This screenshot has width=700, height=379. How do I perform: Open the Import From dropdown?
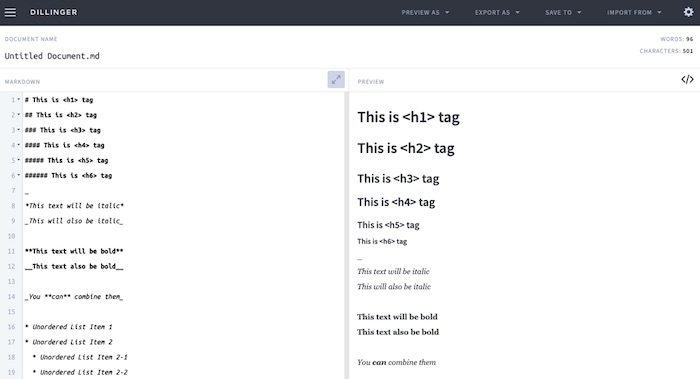[634, 12]
